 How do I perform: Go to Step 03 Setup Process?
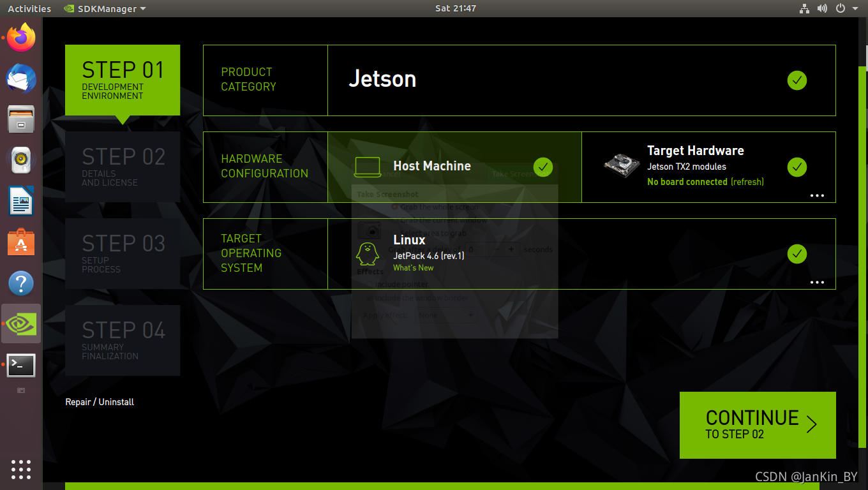click(x=123, y=253)
